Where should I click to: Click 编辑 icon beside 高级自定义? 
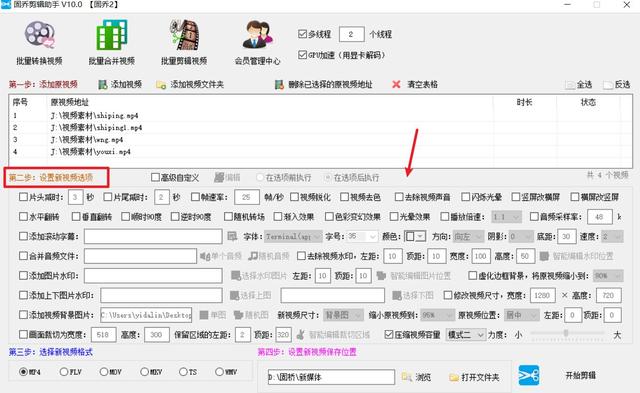(219, 178)
